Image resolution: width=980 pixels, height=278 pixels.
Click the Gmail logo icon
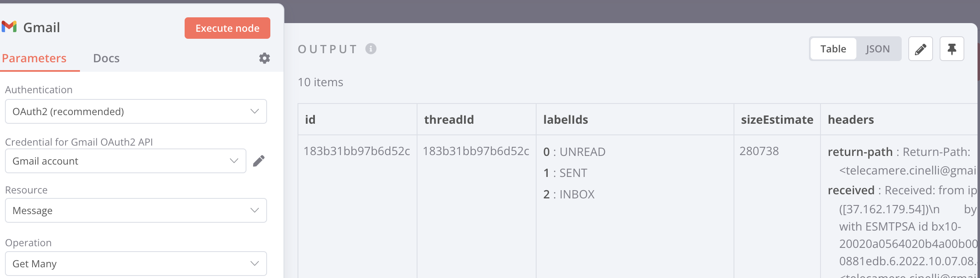[x=9, y=27]
